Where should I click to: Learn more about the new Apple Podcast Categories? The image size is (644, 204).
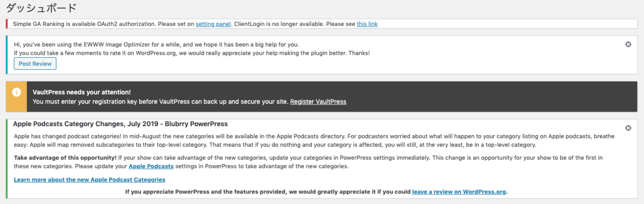[90, 179]
